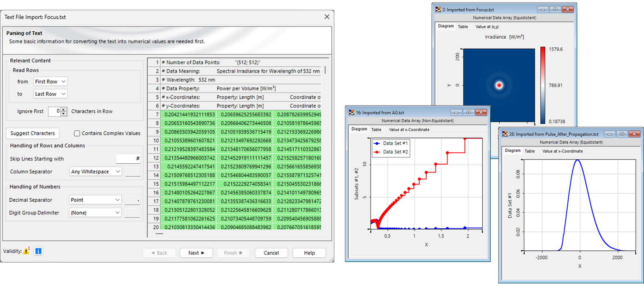
Task: Click the custom decimal separator field
Action: pyautogui.click(x=133, y=200)
